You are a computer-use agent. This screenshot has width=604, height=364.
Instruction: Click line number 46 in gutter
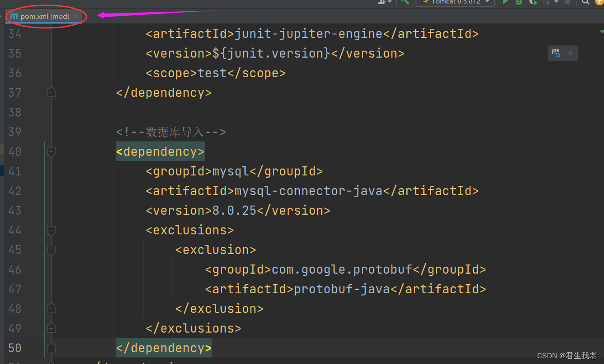(15, 269)
